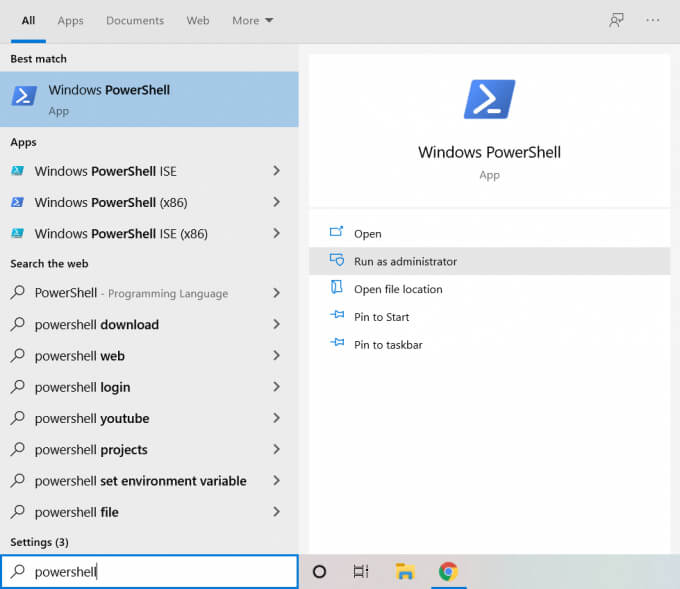Screen dimensions: 680x589
Task: Click the Open file location folder icon
Action: pos(337,287)
